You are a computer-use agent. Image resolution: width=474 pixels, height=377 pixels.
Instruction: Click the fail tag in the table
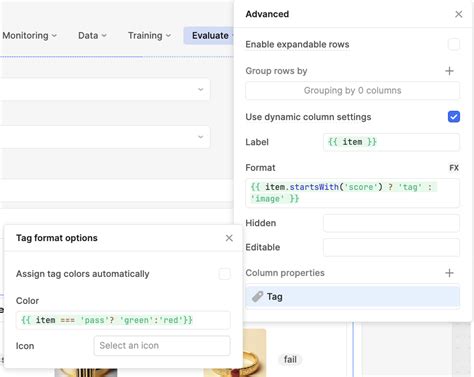coord(290,360)
